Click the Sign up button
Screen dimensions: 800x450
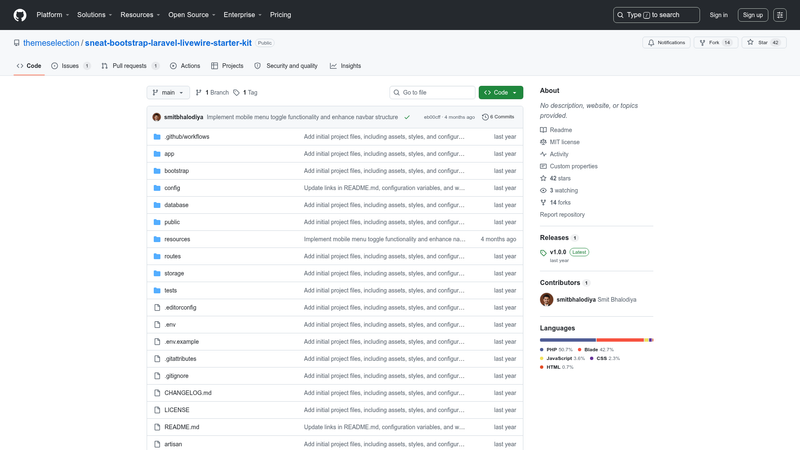(x=753, y=15)
